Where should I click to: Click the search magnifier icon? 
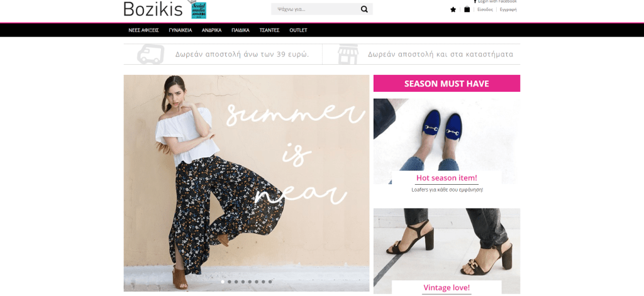364,9
